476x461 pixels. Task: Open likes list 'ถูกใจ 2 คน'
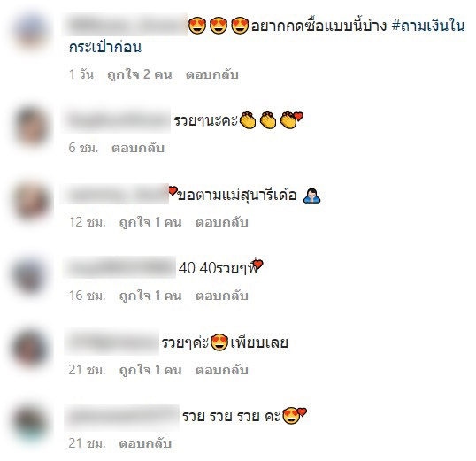139,74
